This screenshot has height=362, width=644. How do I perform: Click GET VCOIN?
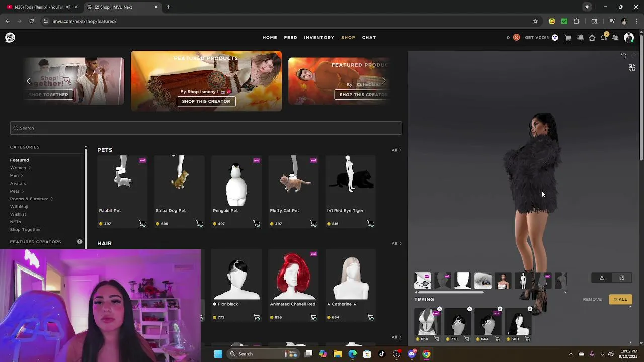(x=541, y=38)
